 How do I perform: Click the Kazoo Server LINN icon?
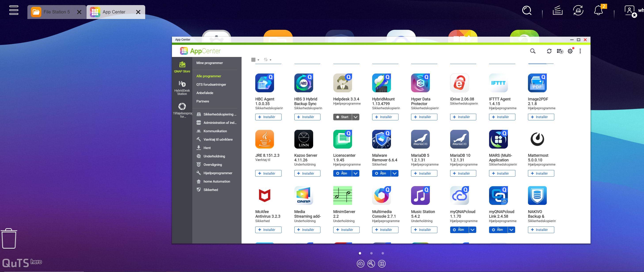tap(303, 139)
